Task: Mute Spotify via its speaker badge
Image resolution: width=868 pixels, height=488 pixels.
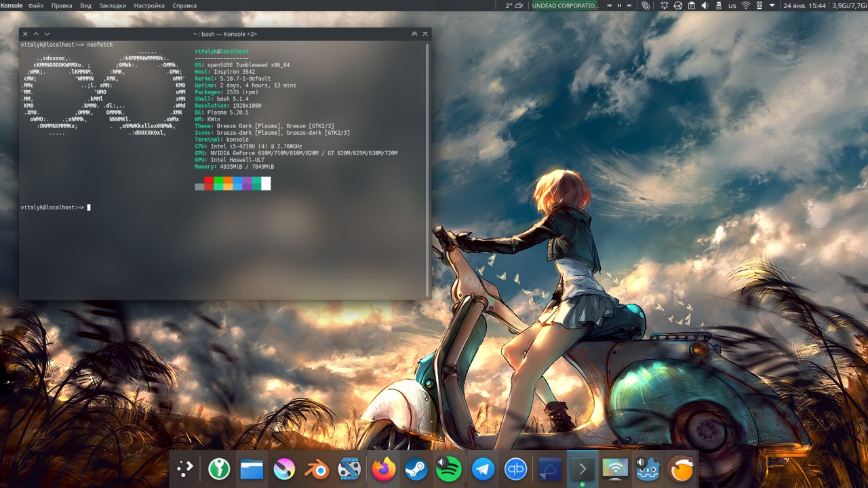Action: coord(442,462)
